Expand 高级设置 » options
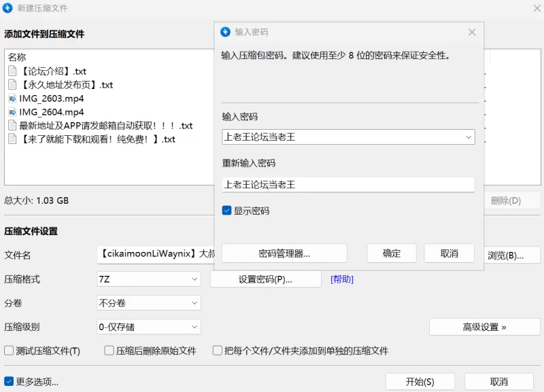 pyautogui.click(x=485, y=327)
